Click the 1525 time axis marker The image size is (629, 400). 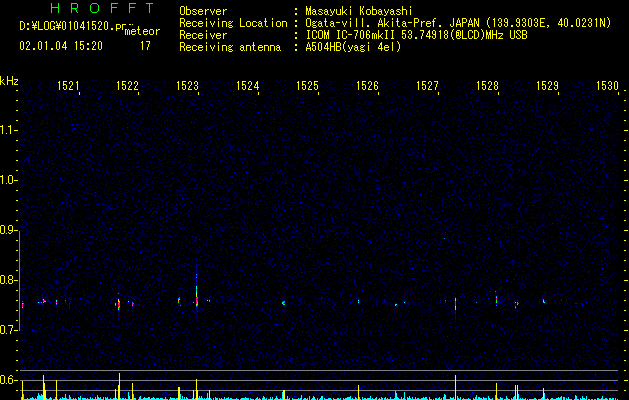point(307,86)
